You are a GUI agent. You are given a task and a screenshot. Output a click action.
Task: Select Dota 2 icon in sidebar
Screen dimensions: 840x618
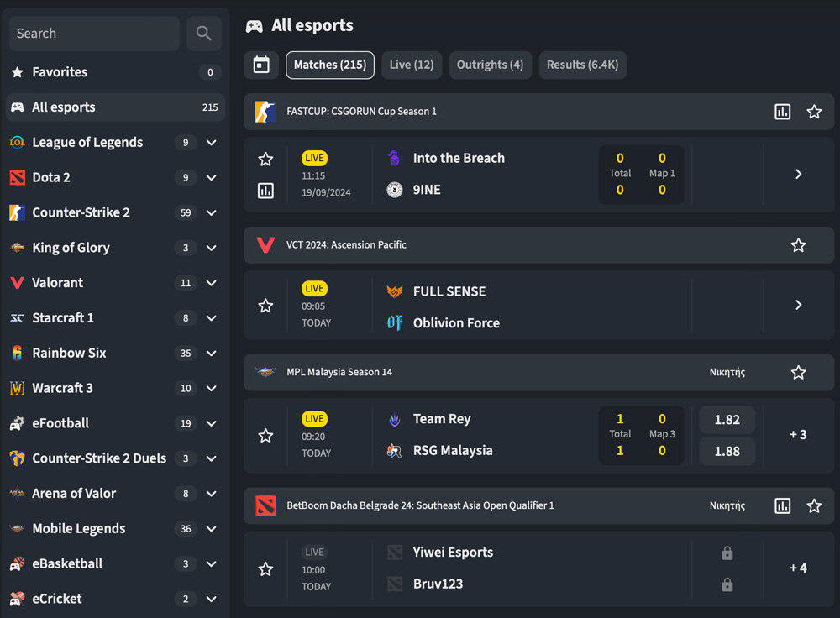[x=18, y=178]
